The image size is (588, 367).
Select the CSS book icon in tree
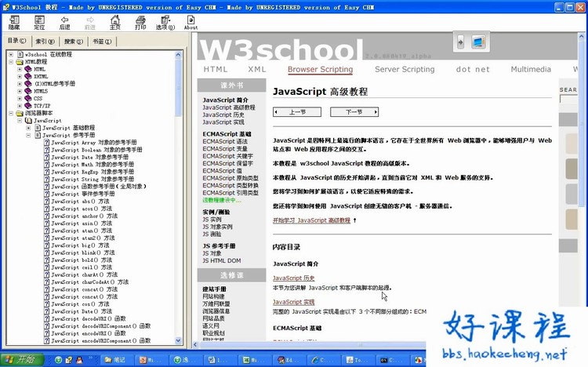pos(28,98)
